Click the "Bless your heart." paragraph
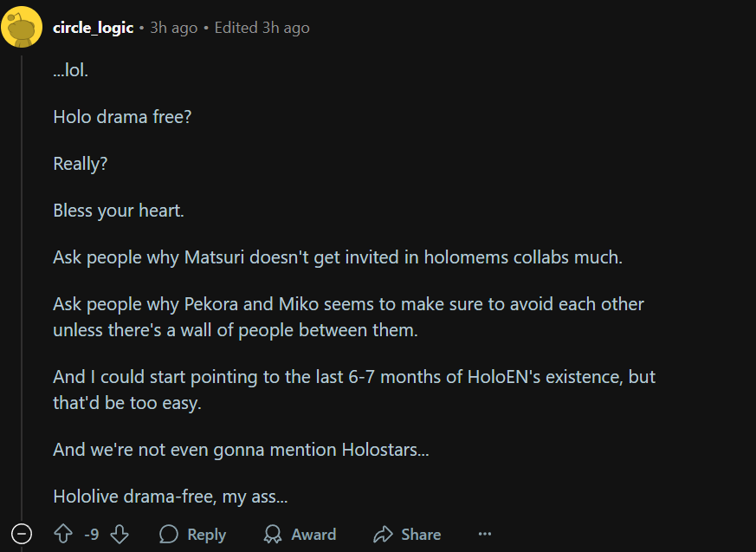The width and height of the screenshot is (756, 552). [x=119, y=211]
